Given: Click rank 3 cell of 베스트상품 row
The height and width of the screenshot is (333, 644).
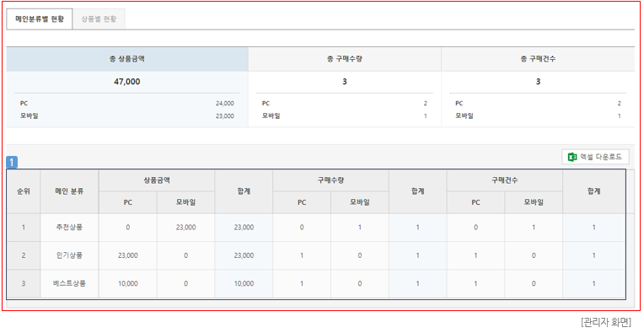Looking at the screenshot, I should (24, 283).
